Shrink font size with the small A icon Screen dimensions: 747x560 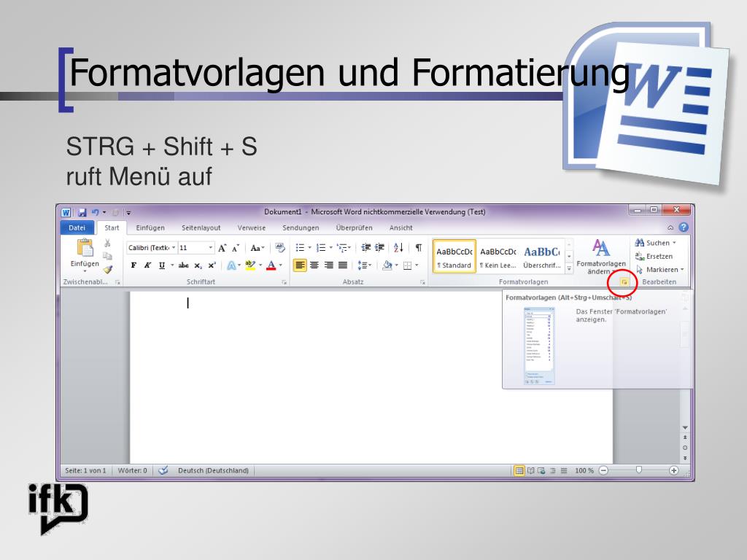[x=236, y=249]
